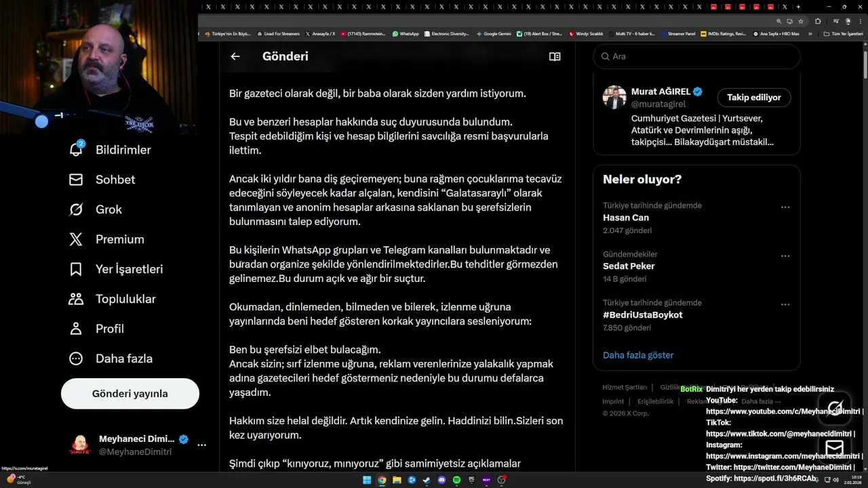Open Hasan Can trending topic
This screenshot has width=868, height=488.
click(x=626, y=218)
